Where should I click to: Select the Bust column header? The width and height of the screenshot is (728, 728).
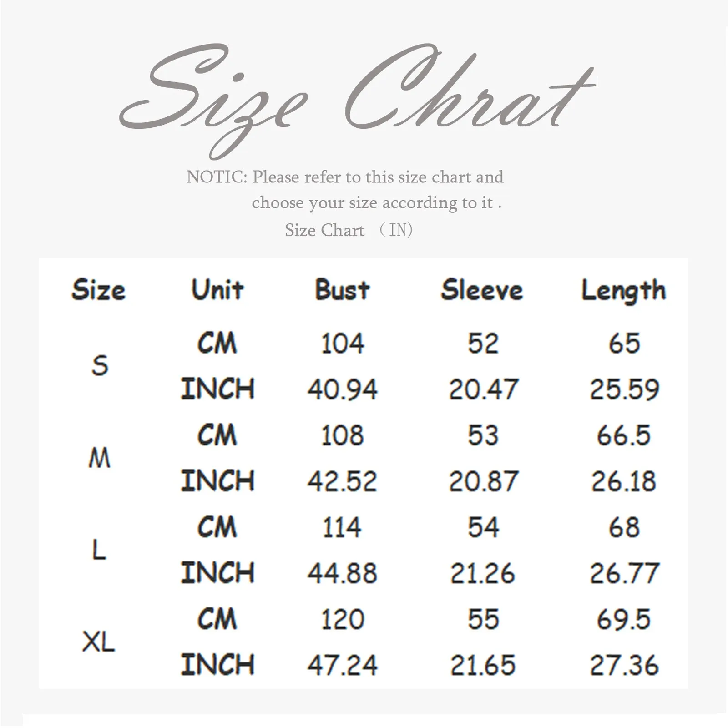pyautogui.click(x=342, y=290)
